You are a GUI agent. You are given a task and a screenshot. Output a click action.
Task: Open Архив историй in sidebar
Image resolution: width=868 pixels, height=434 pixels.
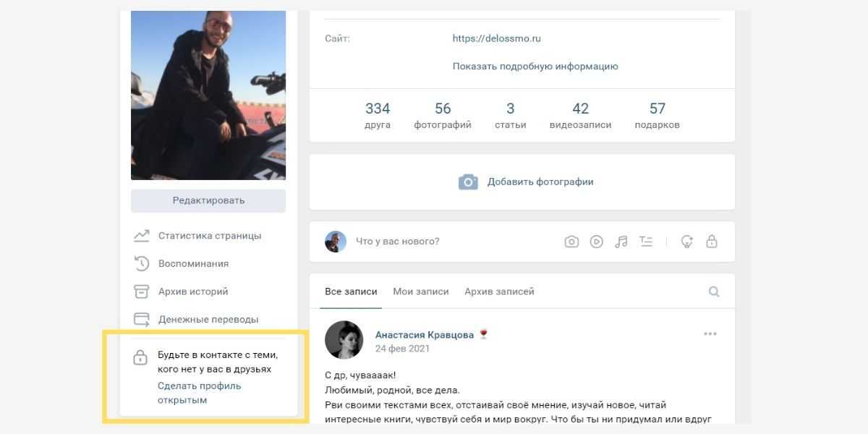click(192, 292)
